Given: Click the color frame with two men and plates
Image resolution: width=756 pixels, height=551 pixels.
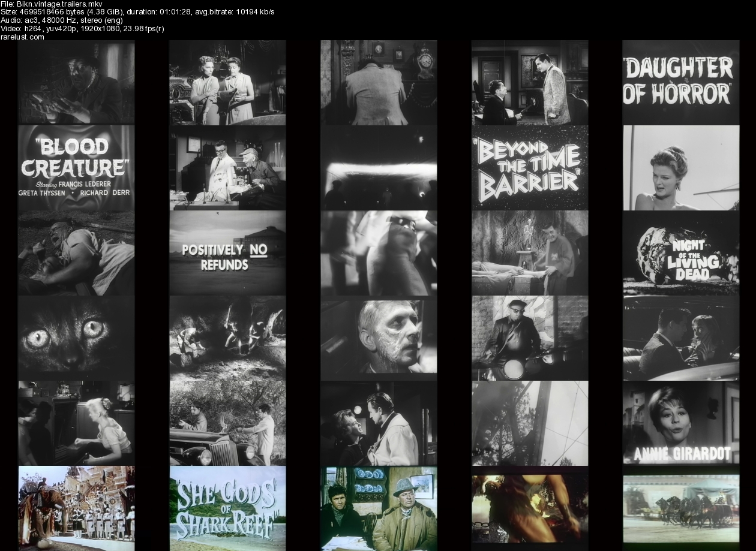Looking at the screenshot, I should [379, 508].
